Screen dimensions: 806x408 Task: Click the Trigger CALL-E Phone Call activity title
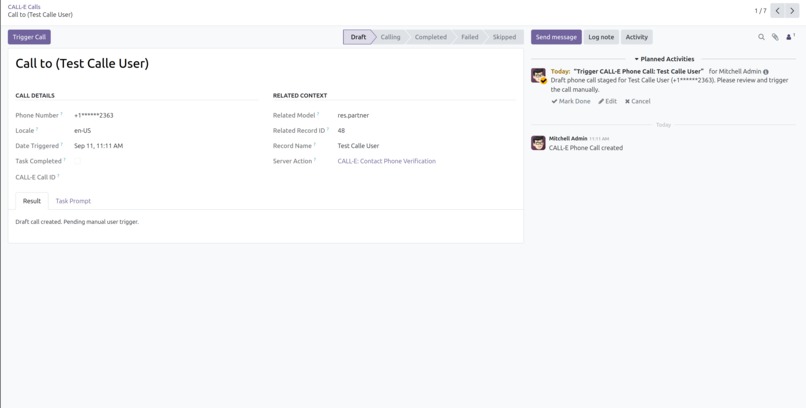click(x=638, y=71)
